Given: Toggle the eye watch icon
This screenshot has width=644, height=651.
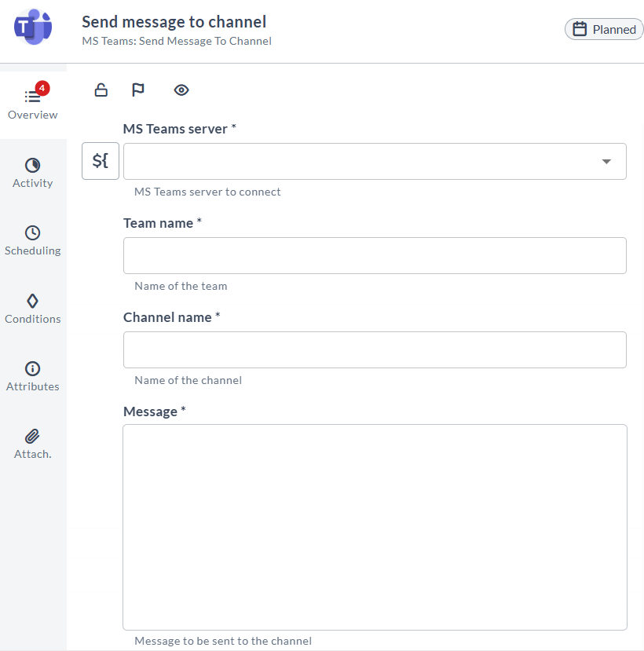Looking at the screenshot, I should pos(181,90).
